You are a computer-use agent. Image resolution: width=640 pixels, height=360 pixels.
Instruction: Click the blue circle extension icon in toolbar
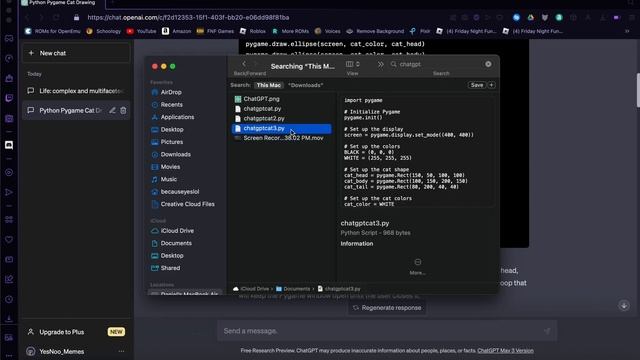click(516, 18)
